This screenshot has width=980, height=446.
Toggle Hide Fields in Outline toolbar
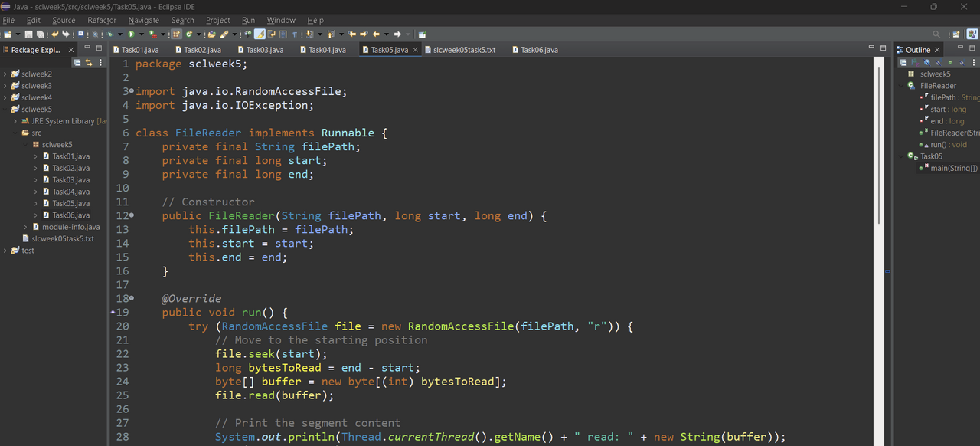pyautogui.click(x=926, y=62)
